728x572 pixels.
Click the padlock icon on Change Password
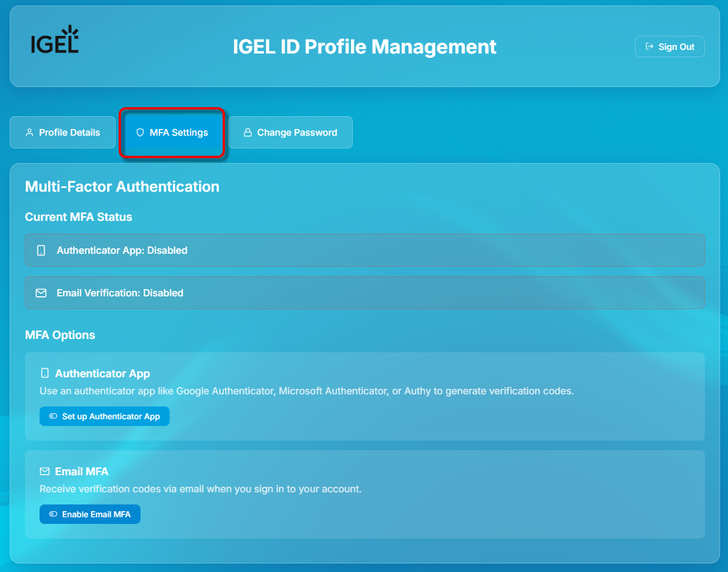(x=248, y=133)
